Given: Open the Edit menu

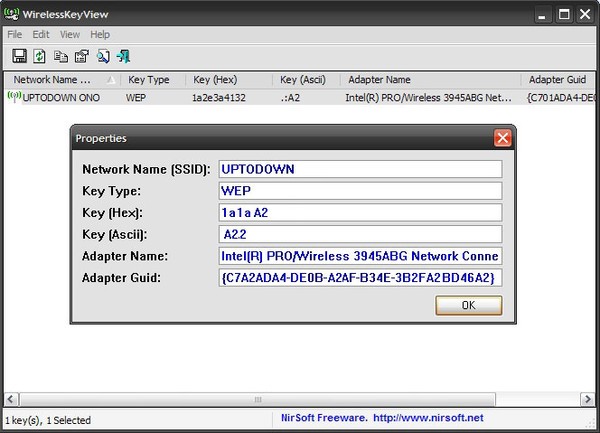Looking at the screenshot, I should 42,34.
